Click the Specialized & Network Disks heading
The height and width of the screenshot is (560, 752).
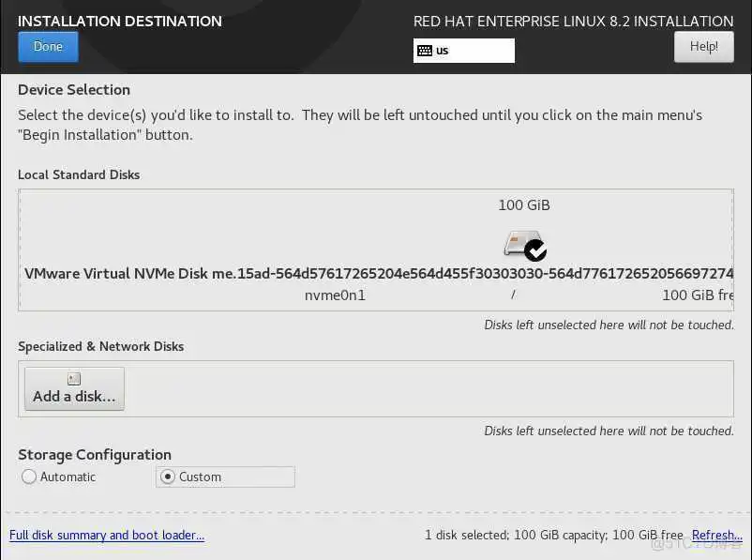coord(100,346)
